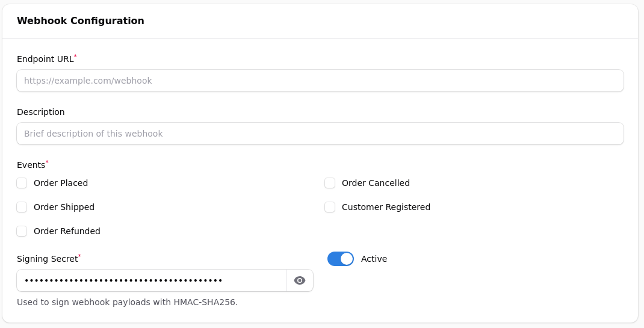Click the HMAC-SHA256 helper text
This screenshot has height=328, width=644.
128,303
